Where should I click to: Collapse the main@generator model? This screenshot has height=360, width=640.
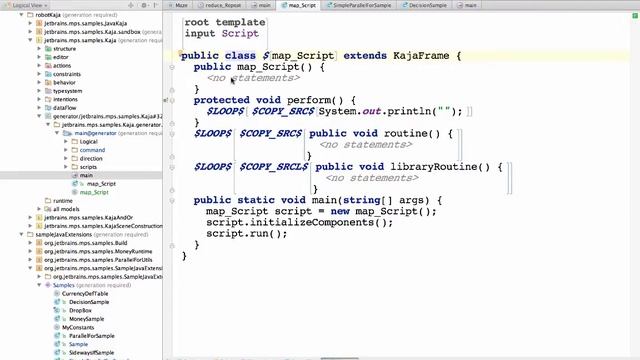[57, 133]
